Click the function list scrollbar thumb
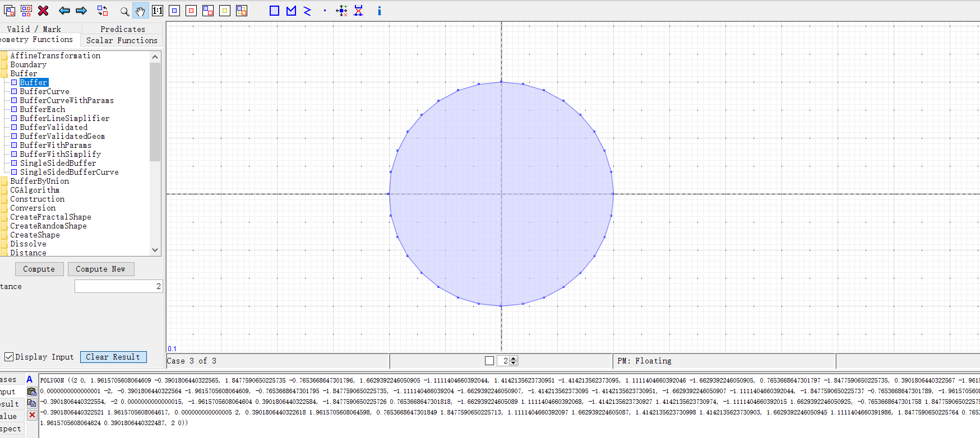Image resolution: width=980 pixels, height=438 pixels. [x=155, y=111]
